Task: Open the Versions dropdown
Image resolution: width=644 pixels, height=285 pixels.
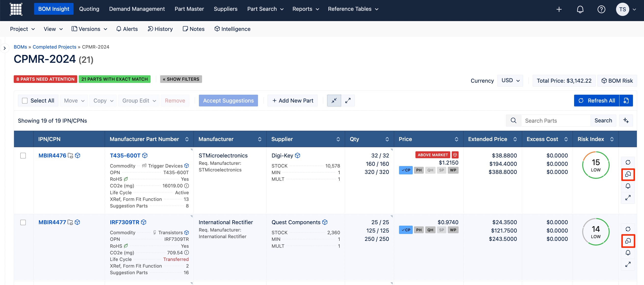Action: [90, 29]
